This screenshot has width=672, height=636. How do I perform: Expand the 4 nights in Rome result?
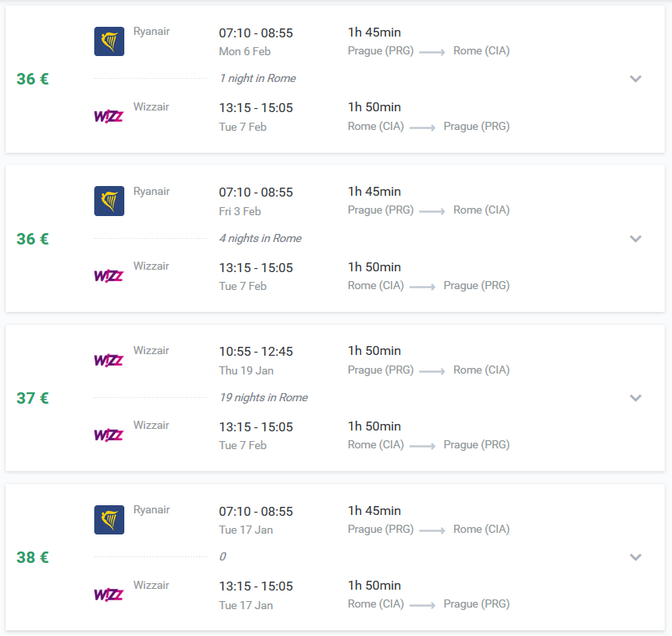point(635,239)
